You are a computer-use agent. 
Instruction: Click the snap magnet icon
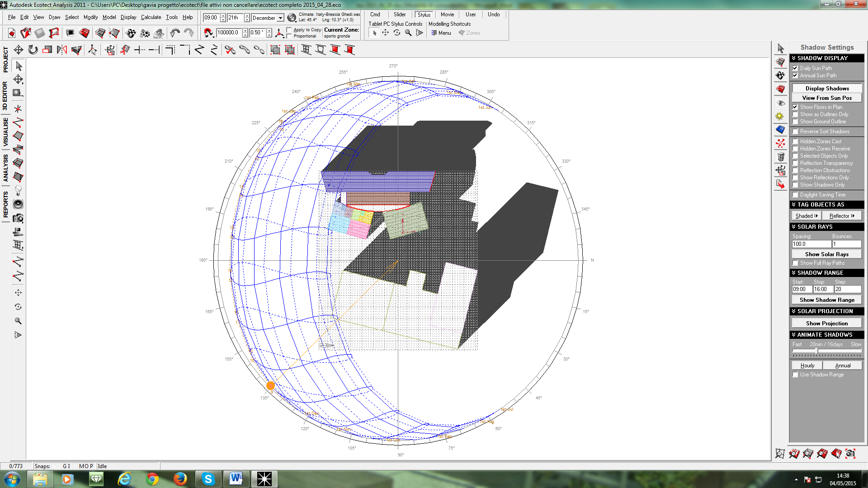(x=208, y=33)
